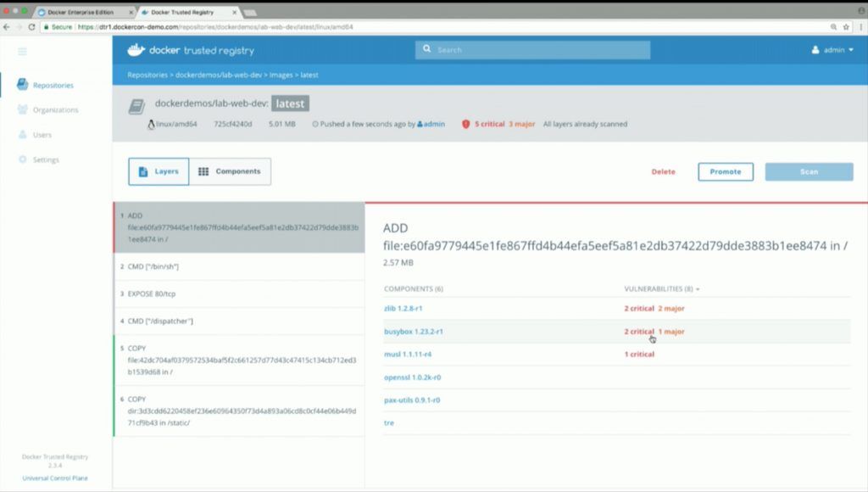Reload the page with the refresh icon

pyautogui.click(x=31, y=26)
